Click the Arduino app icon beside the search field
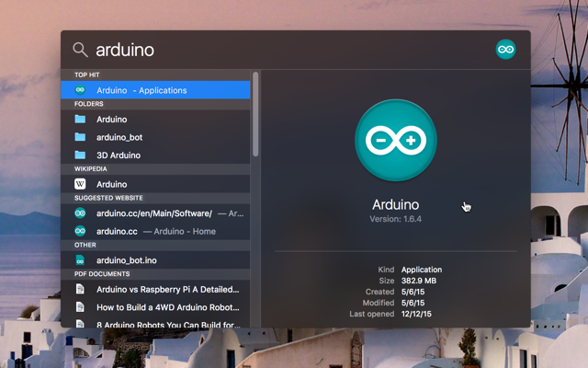588x368 pixels. pos(505,50)
